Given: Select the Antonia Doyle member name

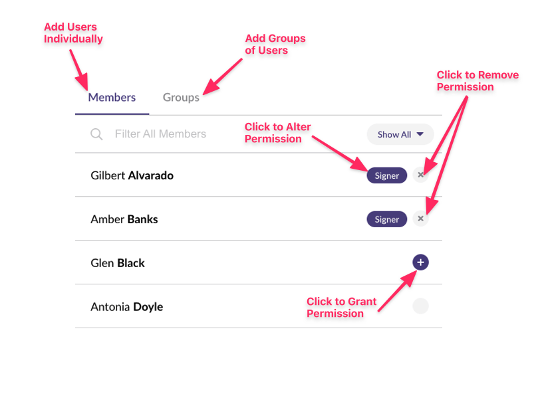Looking at the screenshot, I should tap(127, 307).
